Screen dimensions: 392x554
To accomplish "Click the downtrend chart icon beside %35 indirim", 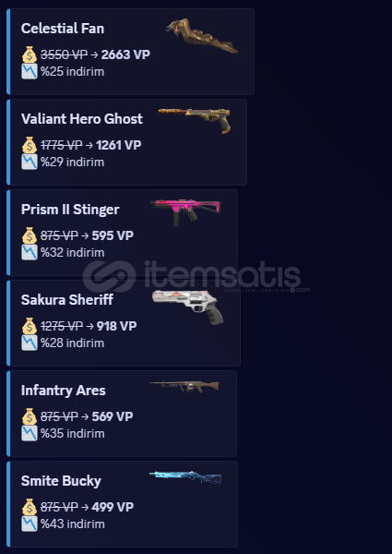I will pos(30,433).
